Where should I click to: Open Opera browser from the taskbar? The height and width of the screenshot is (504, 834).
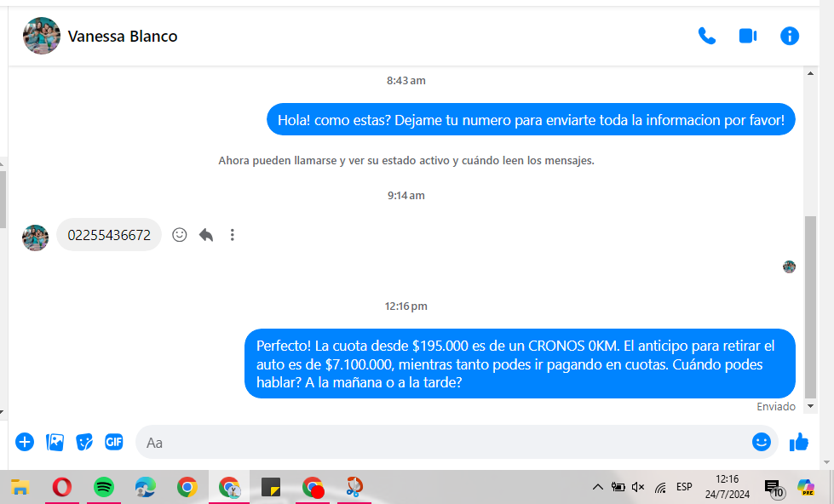[x=61, y=487]
